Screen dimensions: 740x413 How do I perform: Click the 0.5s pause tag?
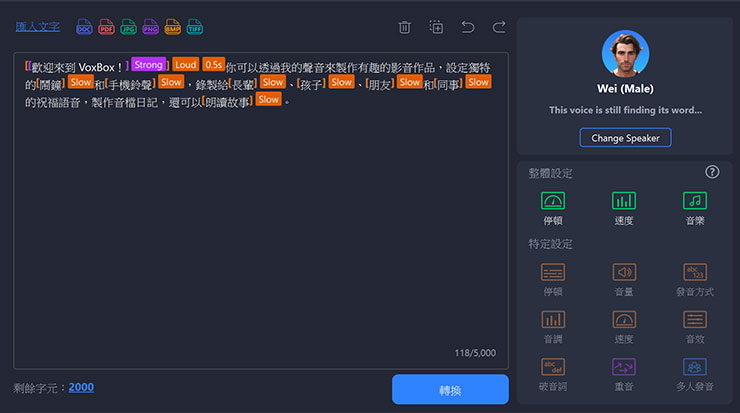click(214, 65)
